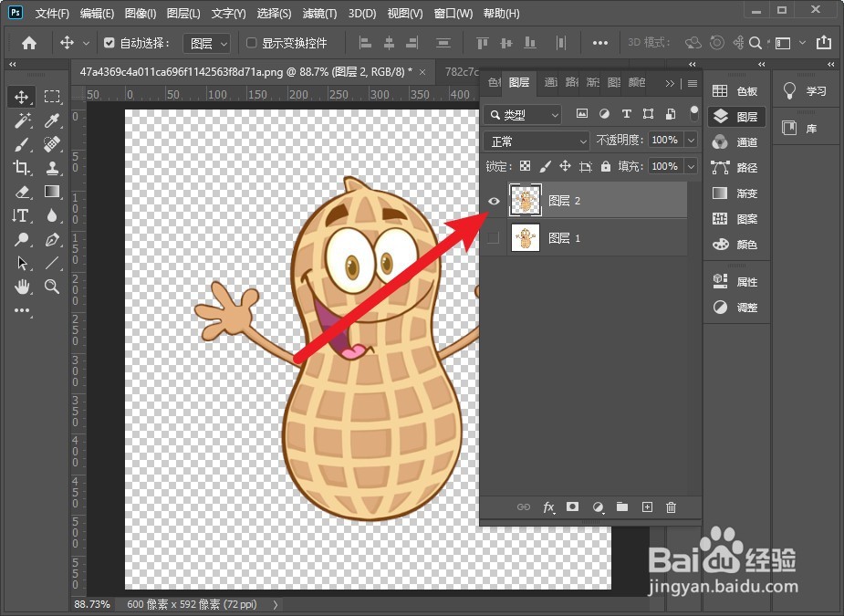The height and width of the screenshot is (616, 844).
Task: Open the 图层(L) menu
Action: tap(183, 14)
